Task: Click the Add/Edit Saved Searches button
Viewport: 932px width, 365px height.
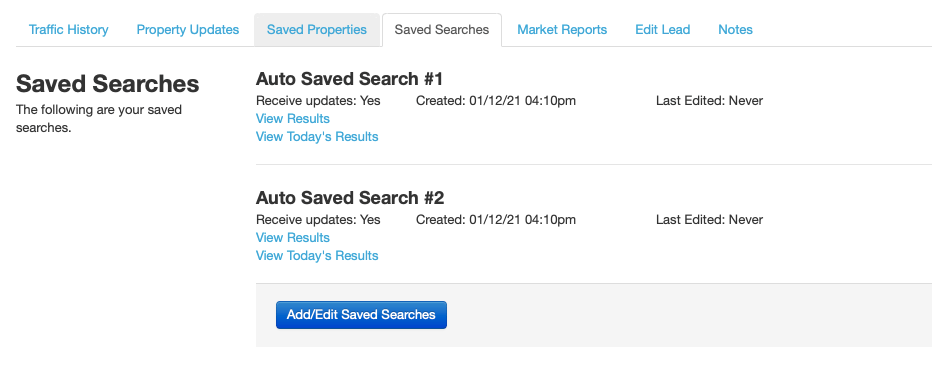Action: click(x=361, y=314)
